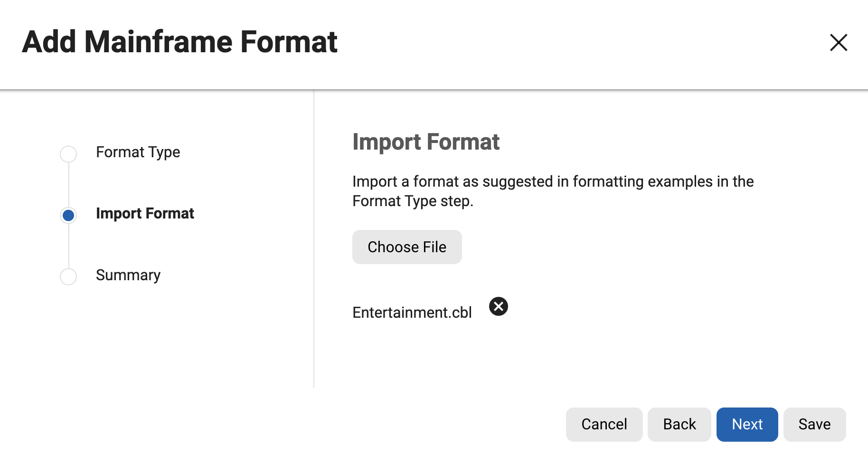The height and width of the screenshot is (455, 868).
Task: Close the Add Mainframe Format dialog
Action: click(x=839, y=43)
